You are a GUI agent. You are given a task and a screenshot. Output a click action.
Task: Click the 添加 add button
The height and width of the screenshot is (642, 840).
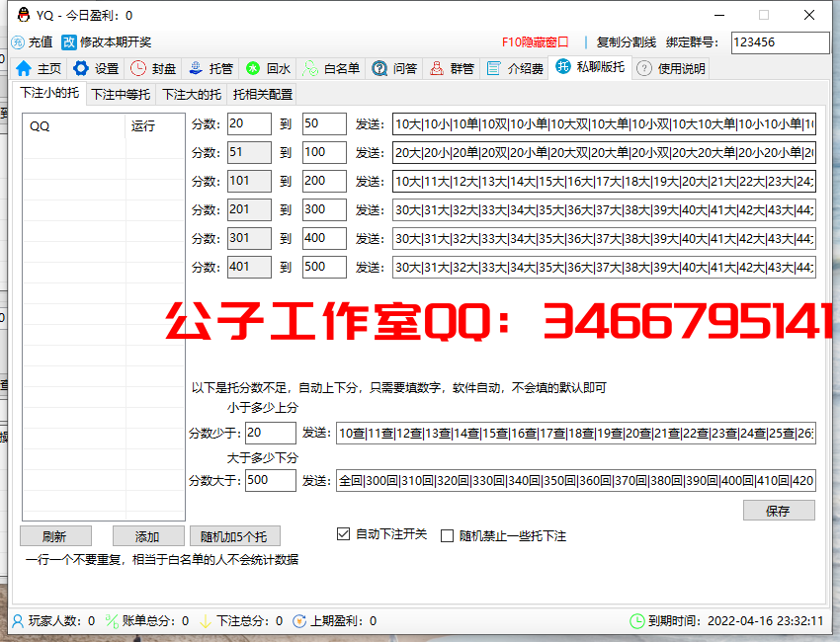[x=148, y=536]
